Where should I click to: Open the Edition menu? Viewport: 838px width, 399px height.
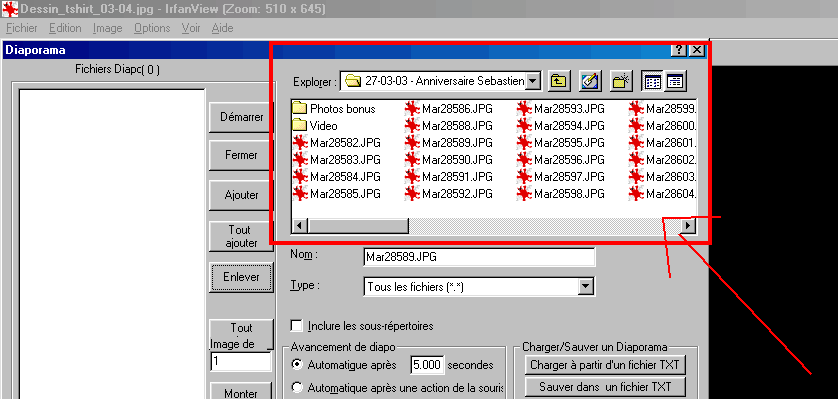(65, 28)
